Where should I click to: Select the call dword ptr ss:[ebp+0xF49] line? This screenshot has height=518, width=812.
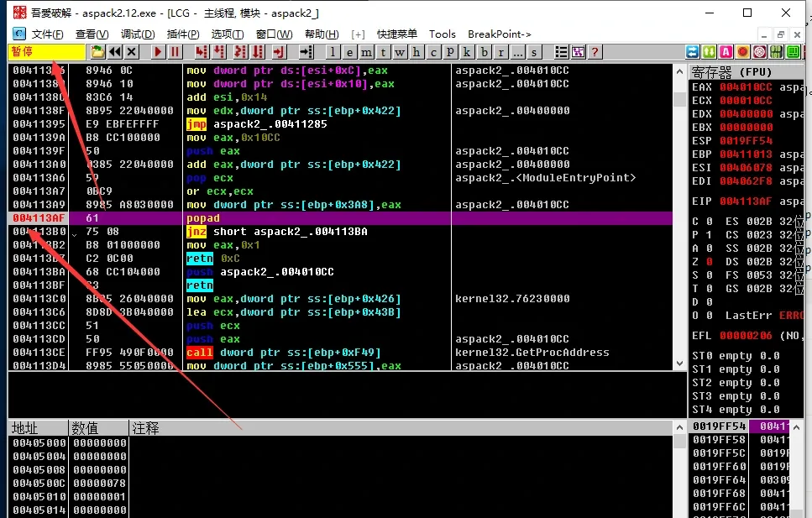(x=340, y=353)
